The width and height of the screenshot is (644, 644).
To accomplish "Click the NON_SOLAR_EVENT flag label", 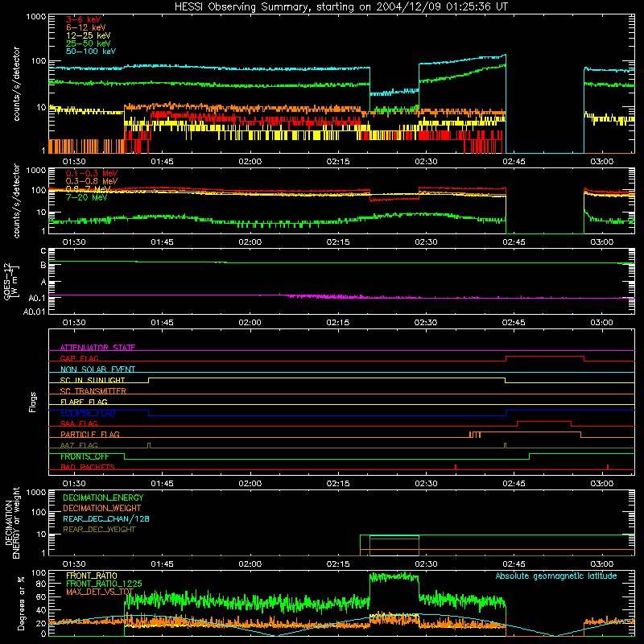I will click(x=97, y=369).
